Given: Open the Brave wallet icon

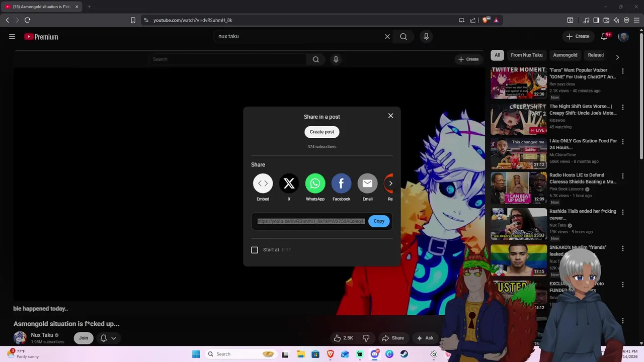Looking at the screenshot, I should coord(606,20).
